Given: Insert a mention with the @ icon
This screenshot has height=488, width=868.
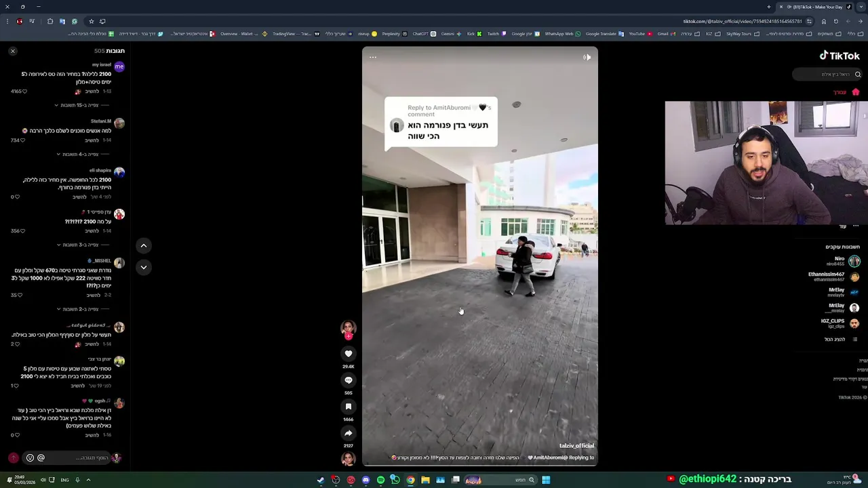Looking at the screenshot, I should click(41, 457).
